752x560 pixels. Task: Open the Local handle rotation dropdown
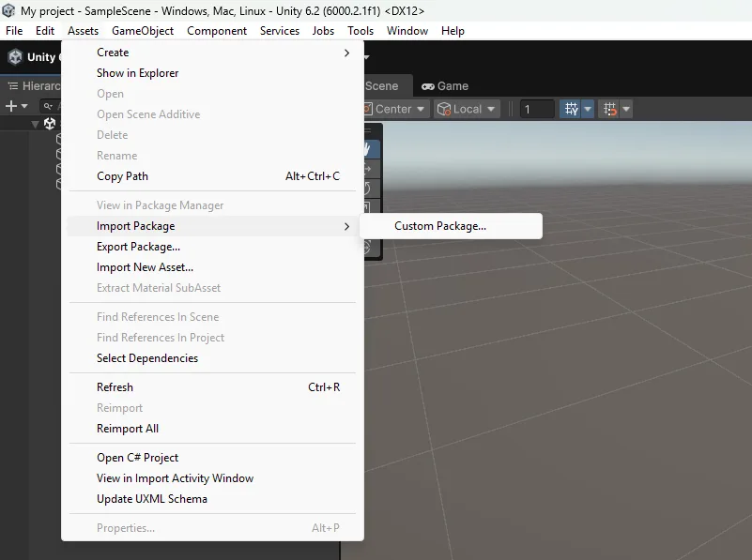pyautogui.click(x=471, y=109)
